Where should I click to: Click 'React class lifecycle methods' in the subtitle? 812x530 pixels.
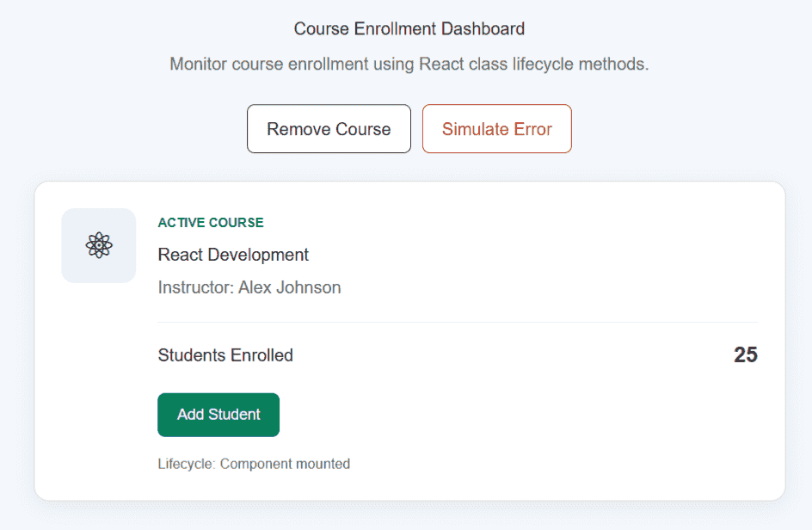click(x=533, y=65)
